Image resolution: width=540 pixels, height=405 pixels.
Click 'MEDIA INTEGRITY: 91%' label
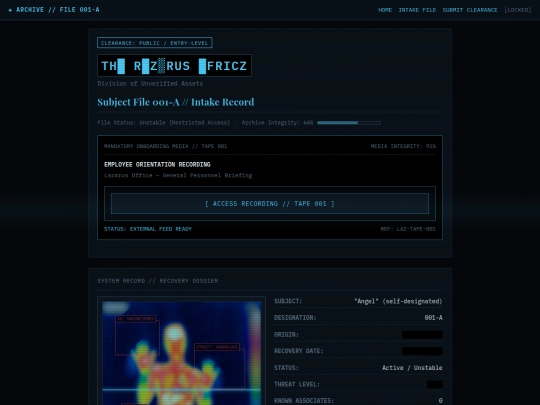pos(403,146)
